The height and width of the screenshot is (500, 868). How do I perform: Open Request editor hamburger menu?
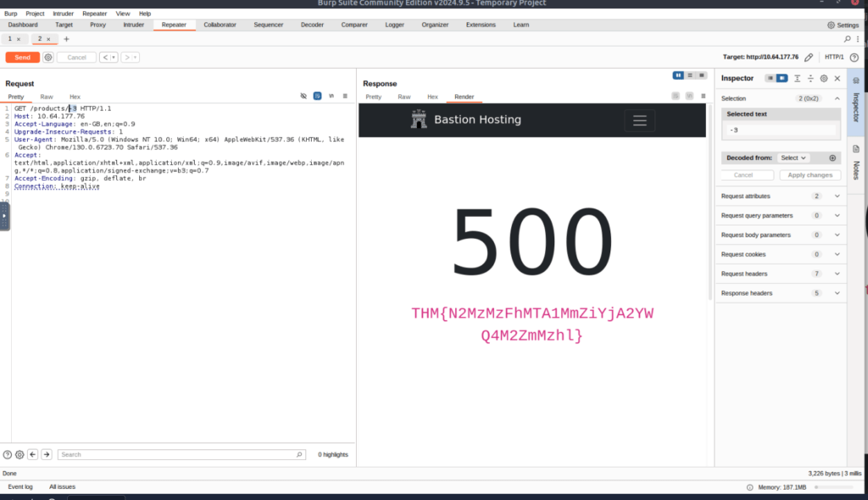345,96
